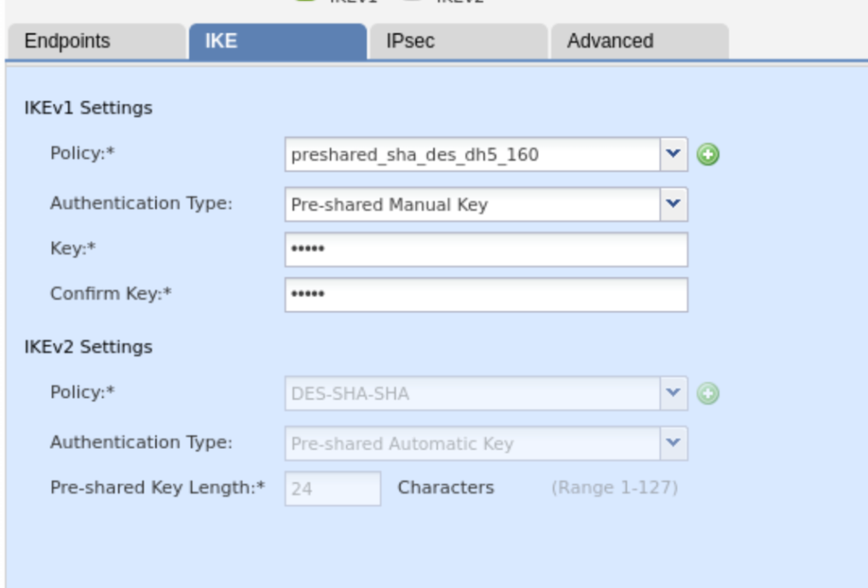868x588 pixels.
Task: Select the IKE tab
Action: click(277, 42)
